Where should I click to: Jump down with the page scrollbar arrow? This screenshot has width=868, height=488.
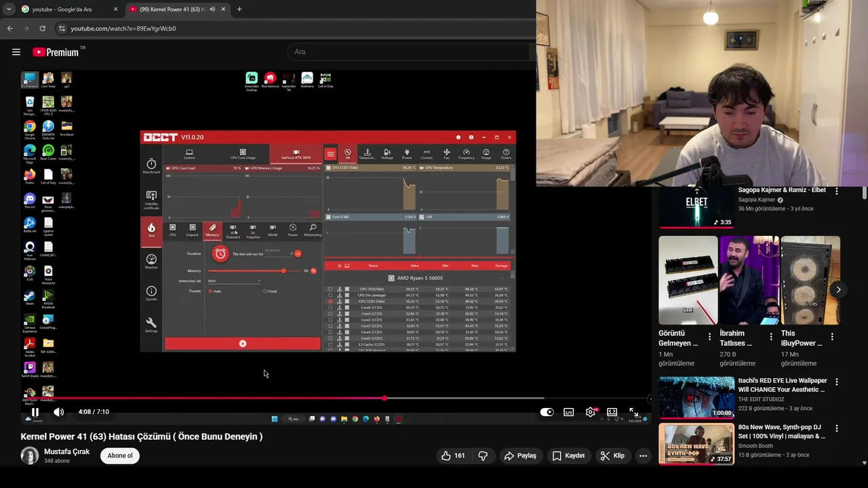click(x=865, y=463)
